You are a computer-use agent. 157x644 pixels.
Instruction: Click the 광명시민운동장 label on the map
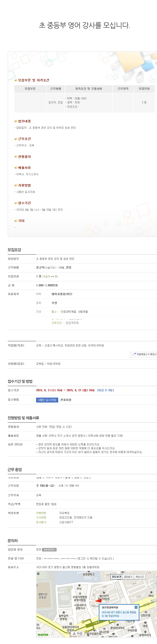[x=42, y=596]
